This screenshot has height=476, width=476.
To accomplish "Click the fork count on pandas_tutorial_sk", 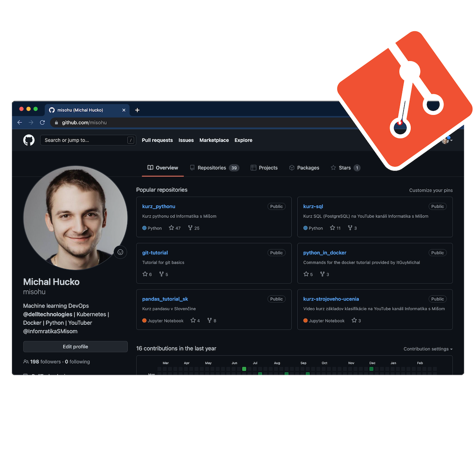I will (212, 320).
